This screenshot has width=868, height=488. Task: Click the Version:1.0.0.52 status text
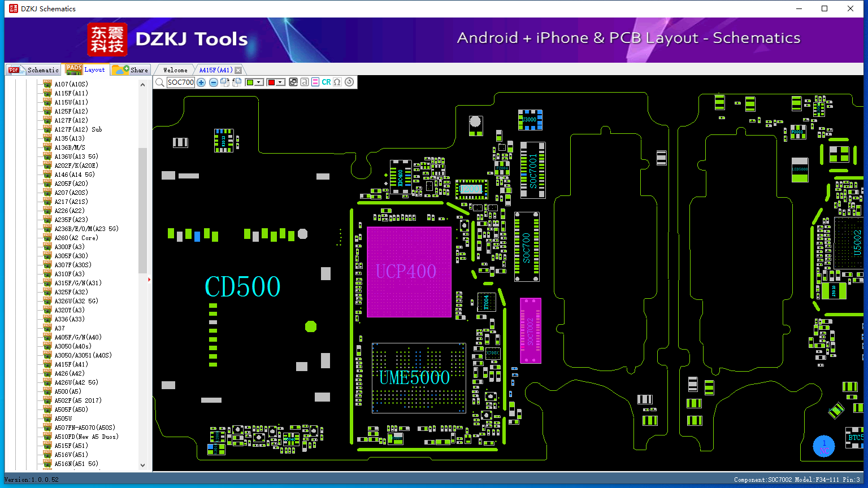click(x=31, y=480)
